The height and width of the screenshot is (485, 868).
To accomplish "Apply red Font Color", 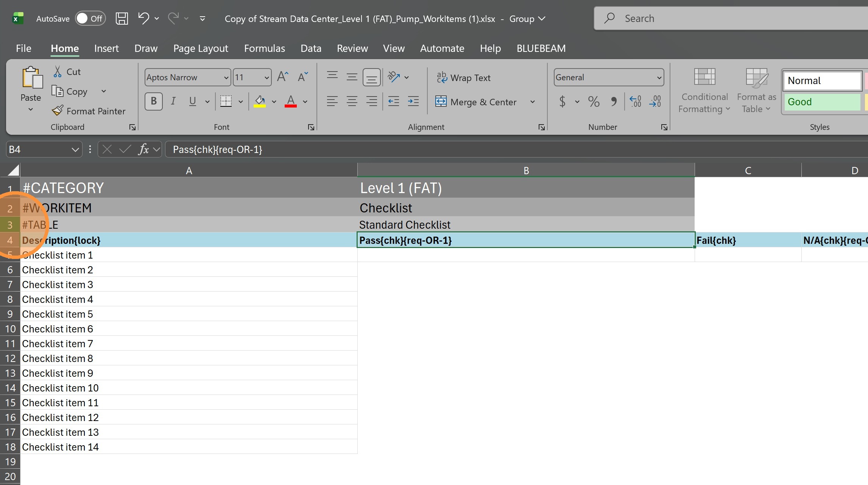I will (291, 101).
